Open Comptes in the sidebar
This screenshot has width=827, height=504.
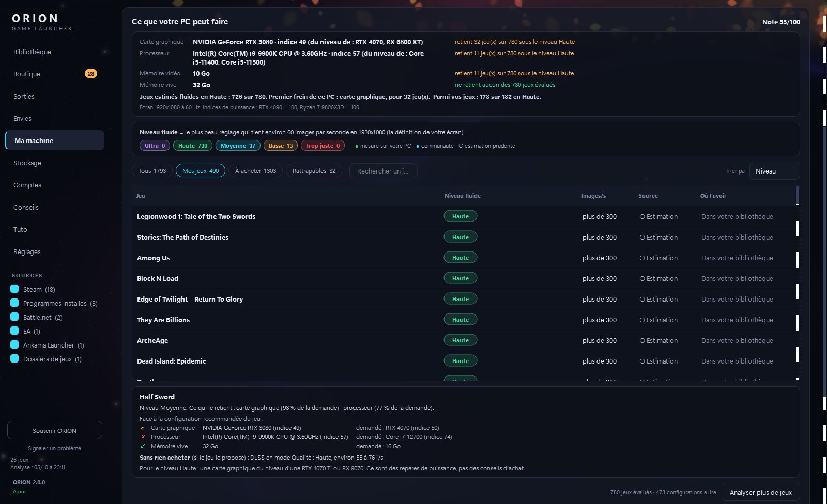click(x=55, y=185)
